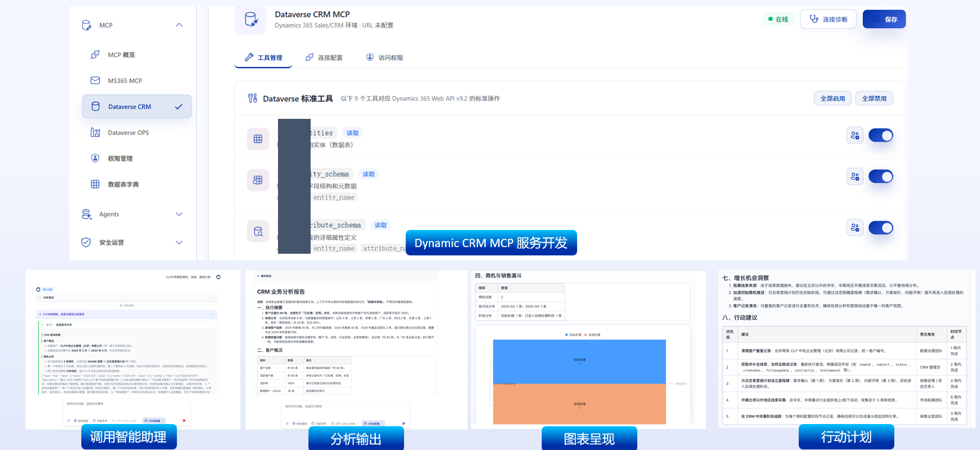Screen dimensions: 980x450
Task: Click the table icon of the entities tool row
Action: coord(258,139)
